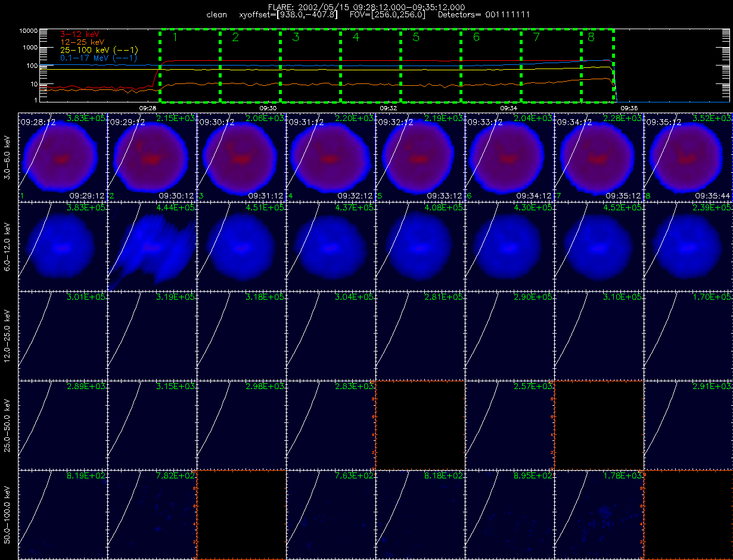Image resolution: width=733 pixels, height=560 pixels.
Task: Select the empty black 25.0-50.0 keV panel, interval 7
Action: coord(599,425)
